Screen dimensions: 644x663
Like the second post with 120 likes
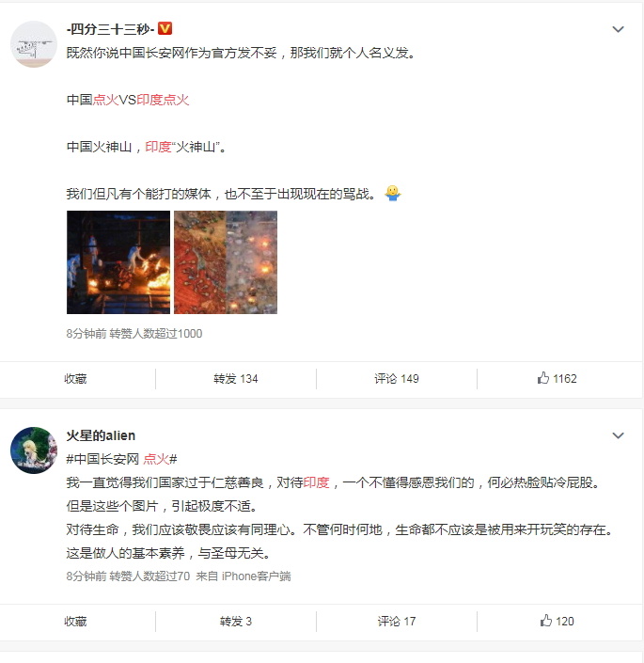pyautogui.click(x=557, y=621)
